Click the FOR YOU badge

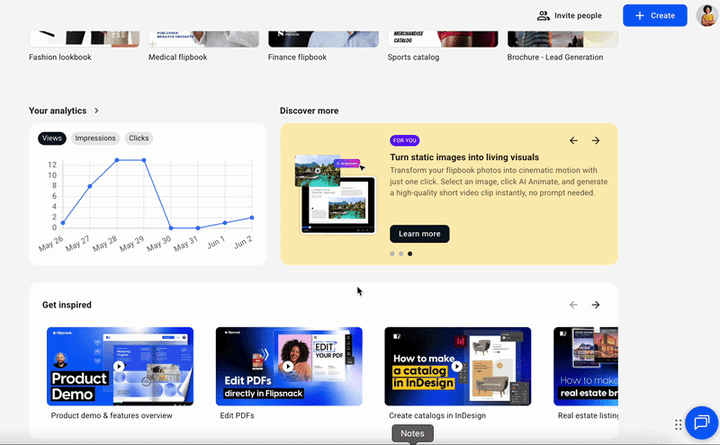[x=405, y=141]
